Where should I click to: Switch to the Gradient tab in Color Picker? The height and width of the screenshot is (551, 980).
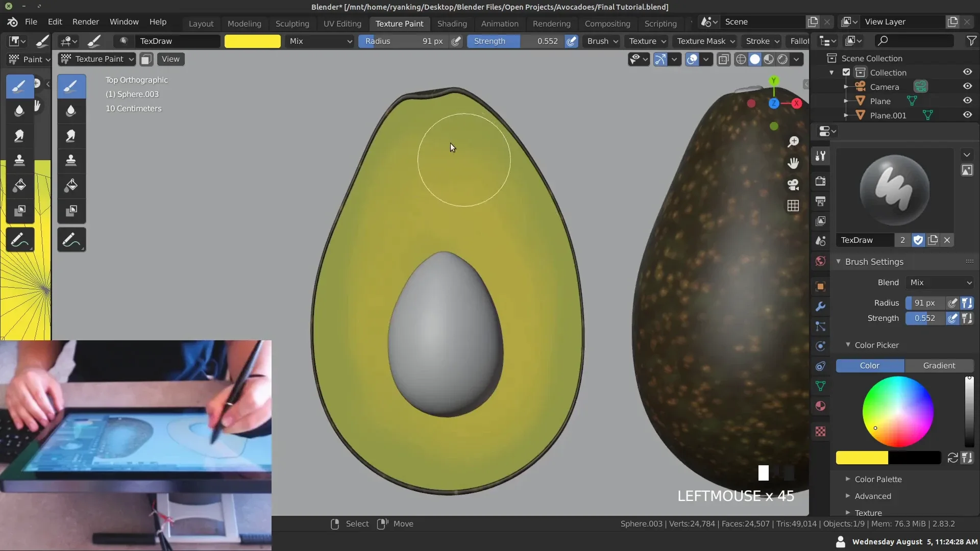(938, 366)
